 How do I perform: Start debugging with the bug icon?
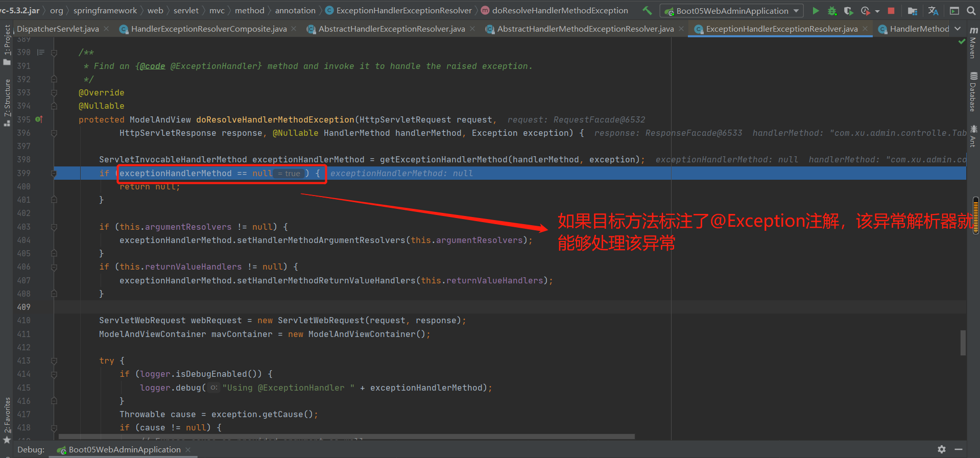point(832,11)
